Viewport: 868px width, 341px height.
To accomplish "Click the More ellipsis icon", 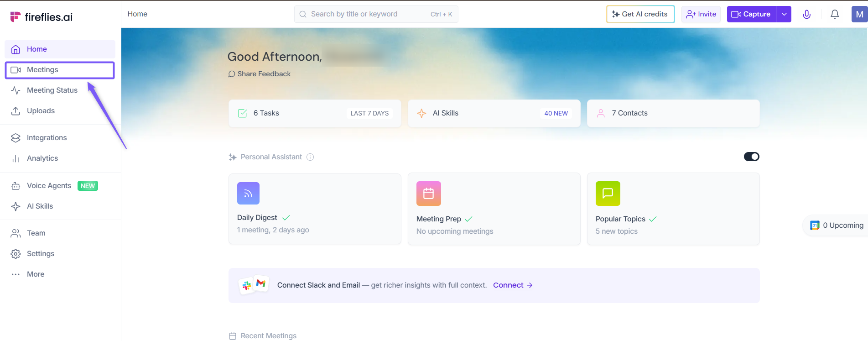I will click(x=16, y=274).
